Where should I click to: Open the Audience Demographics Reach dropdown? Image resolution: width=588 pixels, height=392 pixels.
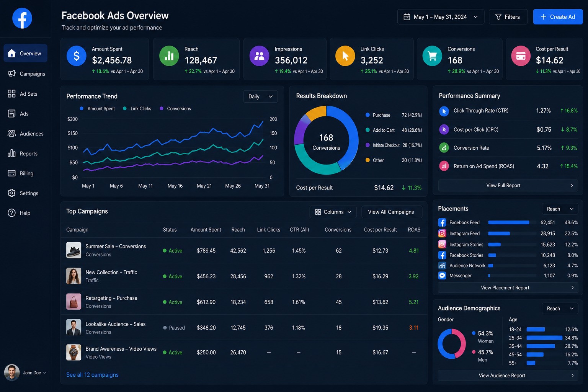point(560,308)
